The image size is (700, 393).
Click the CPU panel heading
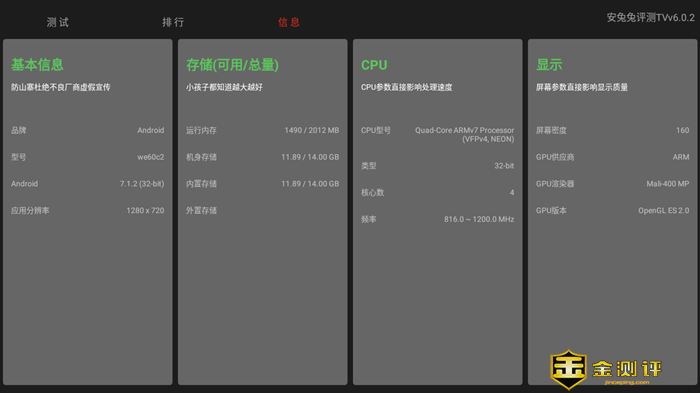tap(374, 65)
